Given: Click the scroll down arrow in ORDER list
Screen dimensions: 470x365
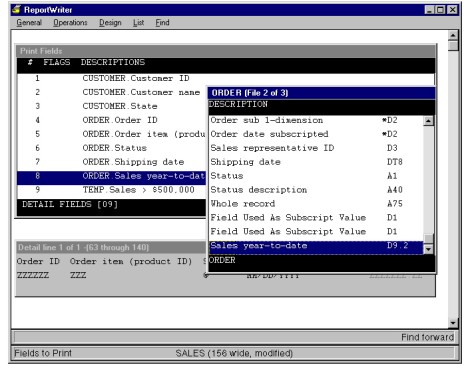Looking at the screenshot, I should [428, 249].
